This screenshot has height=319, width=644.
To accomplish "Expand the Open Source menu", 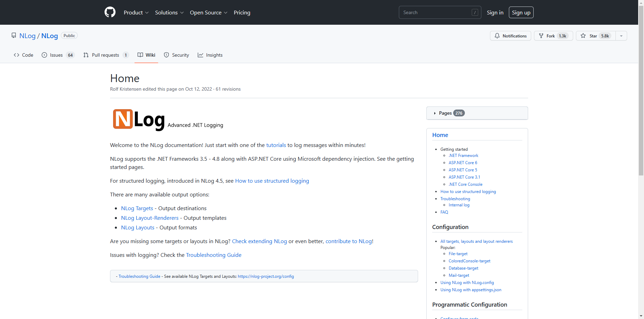I will [208, 12].
